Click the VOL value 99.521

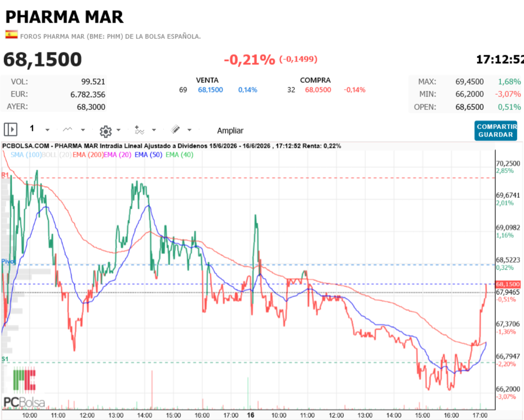(x=93, y=82)
